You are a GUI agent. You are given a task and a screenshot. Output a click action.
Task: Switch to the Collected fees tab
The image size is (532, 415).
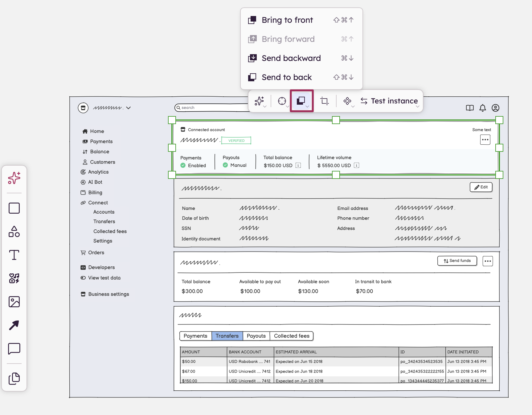pos(292,336)
